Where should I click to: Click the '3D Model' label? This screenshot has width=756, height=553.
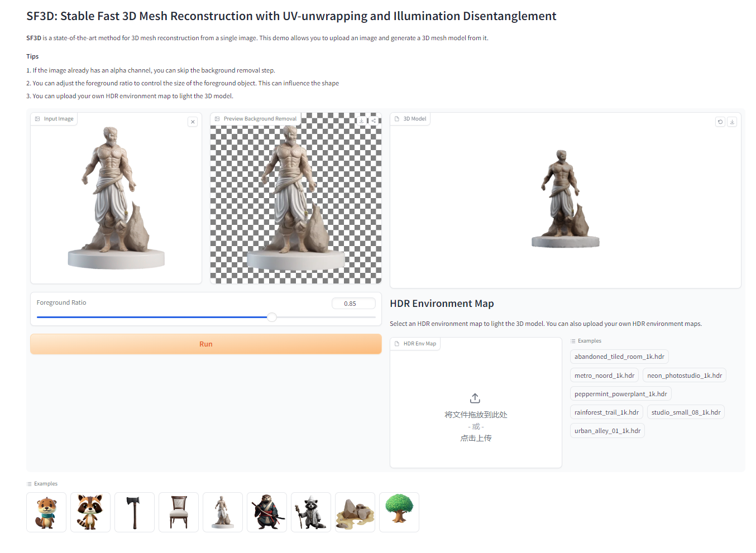415,119
